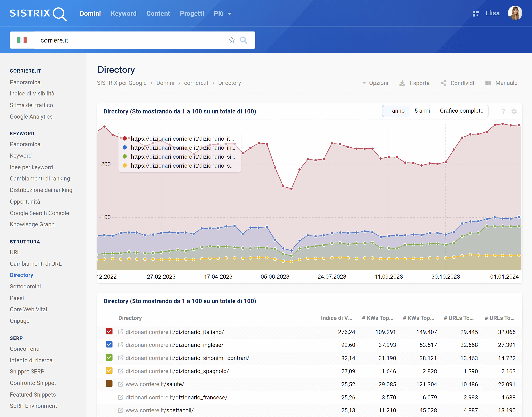Open Stima del traffico in sidebar

pos(31,105)
